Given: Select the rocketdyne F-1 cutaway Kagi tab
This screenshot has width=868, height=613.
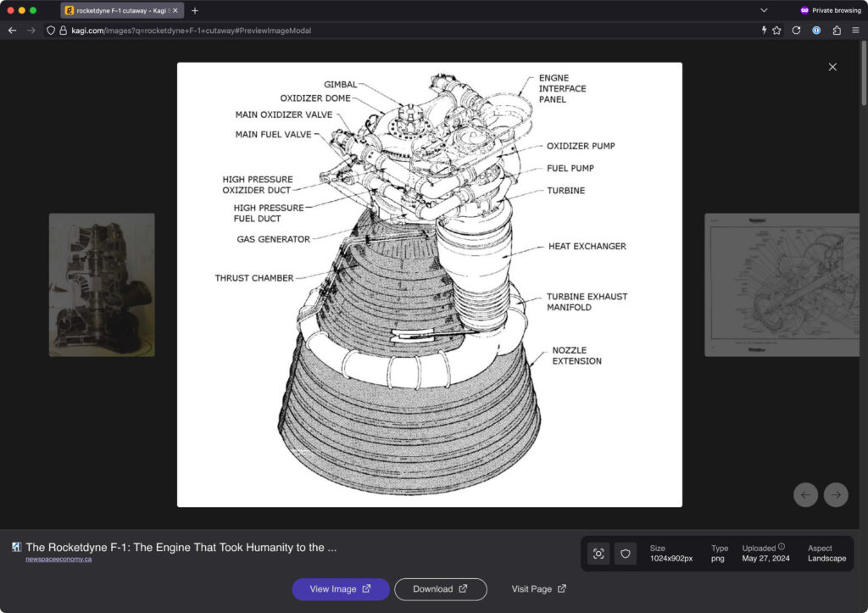Looking at the screenshot, I should (x=122, y=10).
